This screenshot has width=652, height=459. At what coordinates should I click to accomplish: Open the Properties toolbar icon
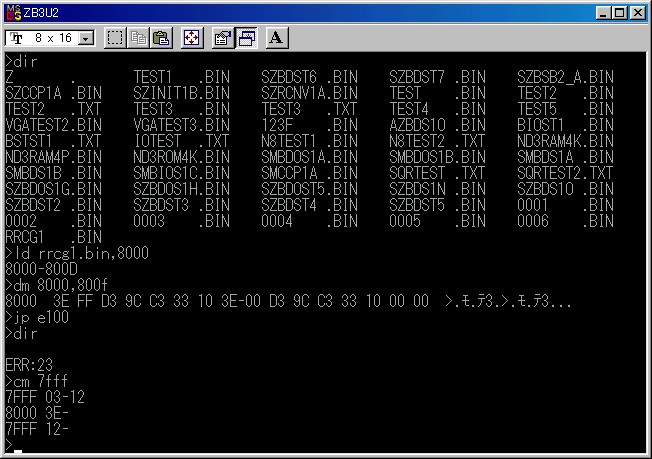pos(222,38)
